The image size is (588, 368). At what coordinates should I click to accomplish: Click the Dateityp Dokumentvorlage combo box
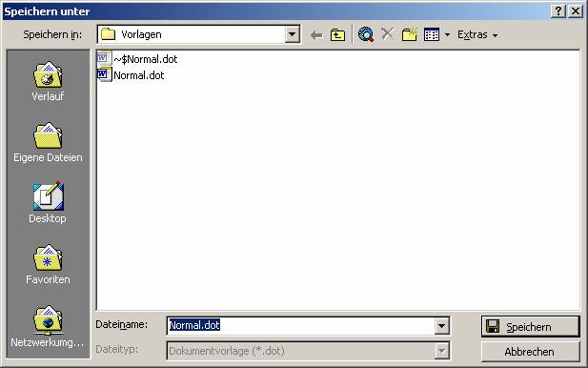[x=308, y=351]
